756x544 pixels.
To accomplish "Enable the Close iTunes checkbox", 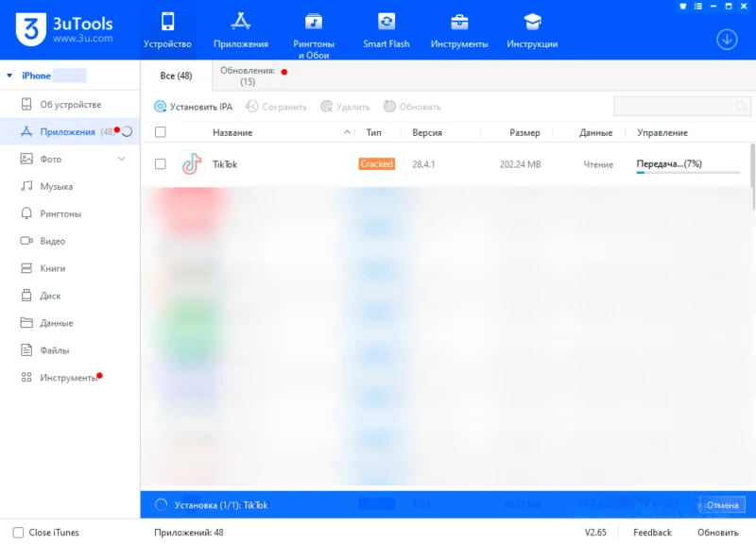I will [x=18, y=533].
